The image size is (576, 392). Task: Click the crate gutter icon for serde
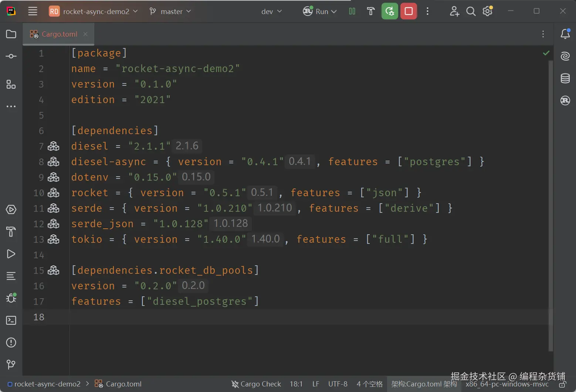pyautogui.click(x=54, y=208)
